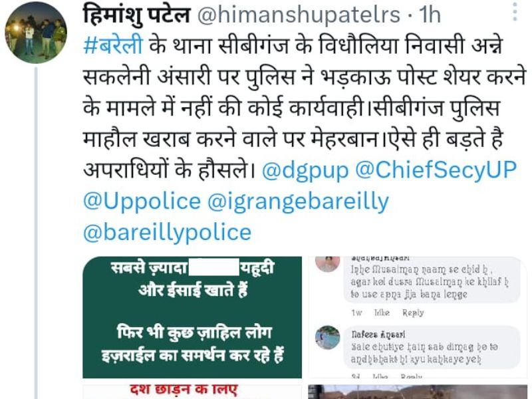
Task: Open the @dgpup mention
Action: (x=305, y=170)
